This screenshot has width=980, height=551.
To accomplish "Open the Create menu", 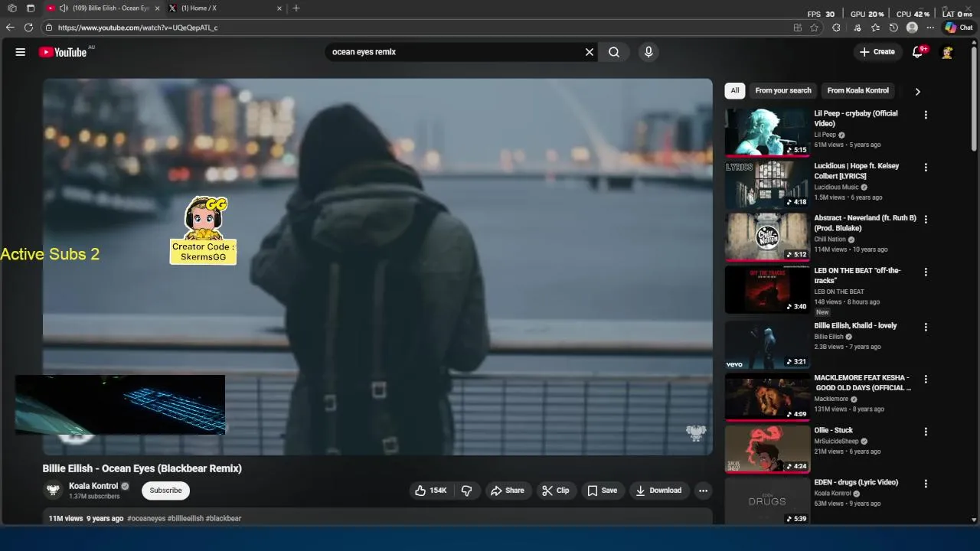I will click(x=877, y=52).
